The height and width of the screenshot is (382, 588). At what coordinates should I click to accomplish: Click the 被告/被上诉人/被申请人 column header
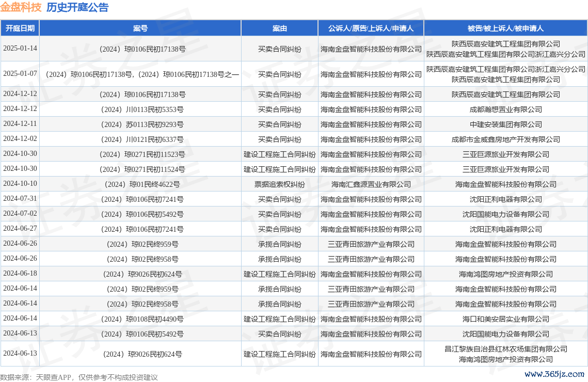coord(505,28)
